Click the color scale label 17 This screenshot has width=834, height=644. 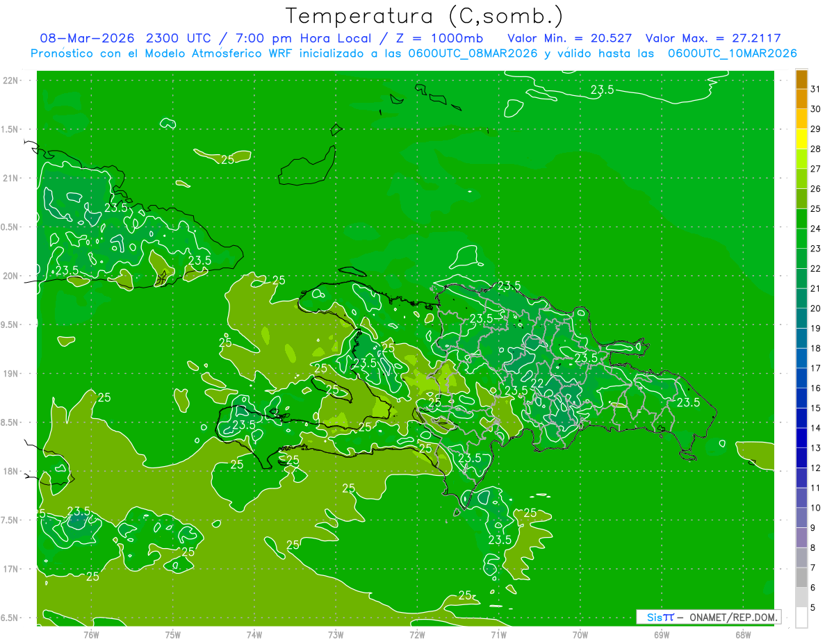tap(815, 368)
